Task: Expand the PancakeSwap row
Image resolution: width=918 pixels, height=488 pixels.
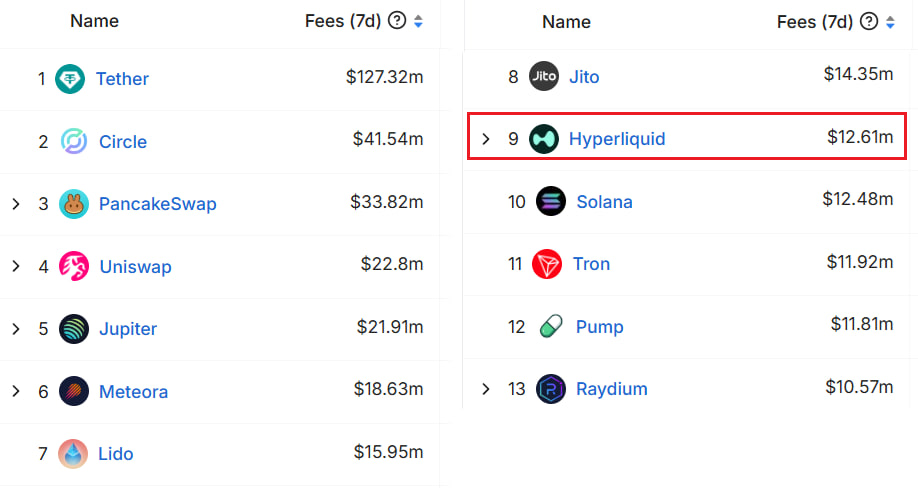Action: click(x=16, y=204)
